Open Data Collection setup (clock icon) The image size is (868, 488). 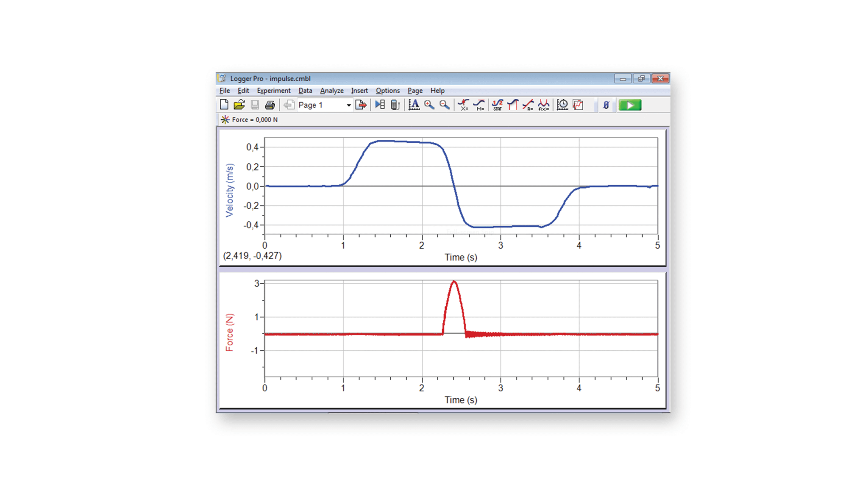click(x=562, y=105)
